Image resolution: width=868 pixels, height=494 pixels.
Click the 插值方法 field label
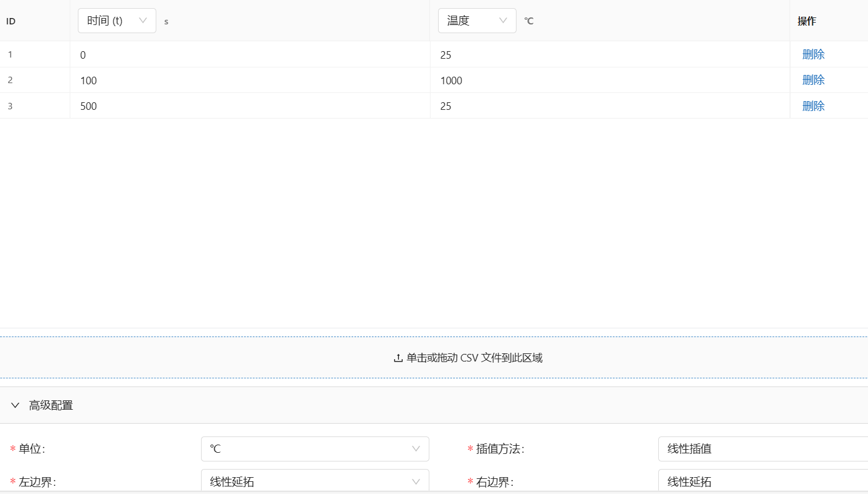pos(500,449)
